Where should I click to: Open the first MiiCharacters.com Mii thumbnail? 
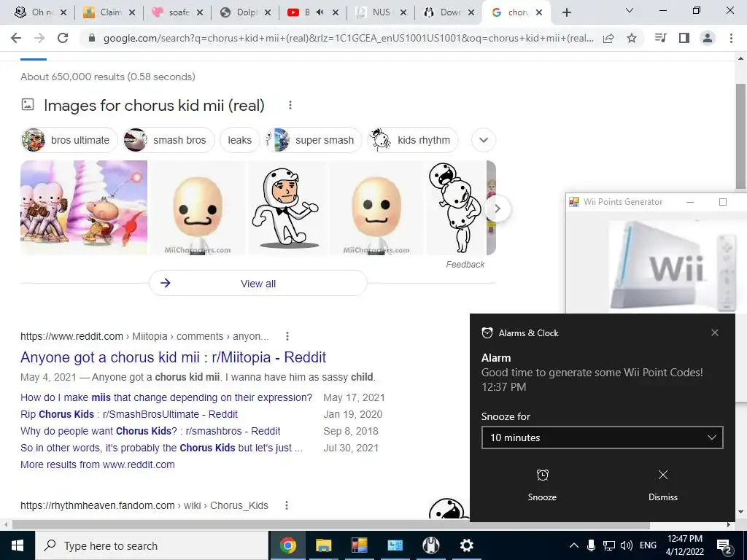click(198, 208)
